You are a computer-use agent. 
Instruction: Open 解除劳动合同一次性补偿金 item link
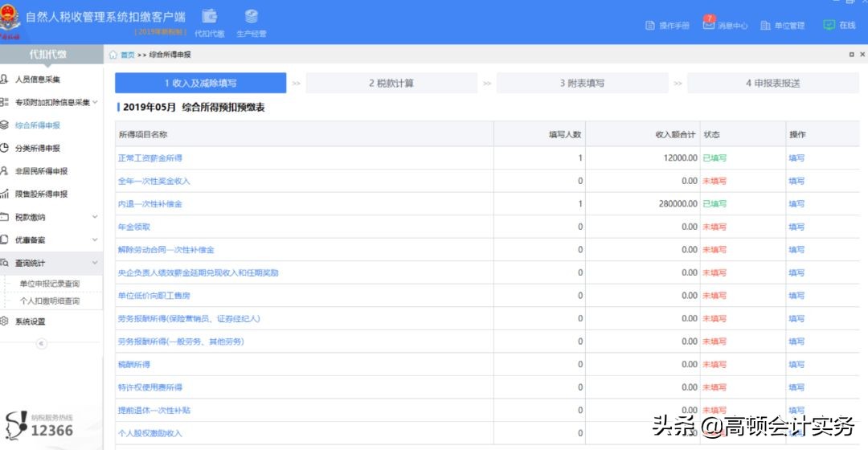click(x=166, y=250)
